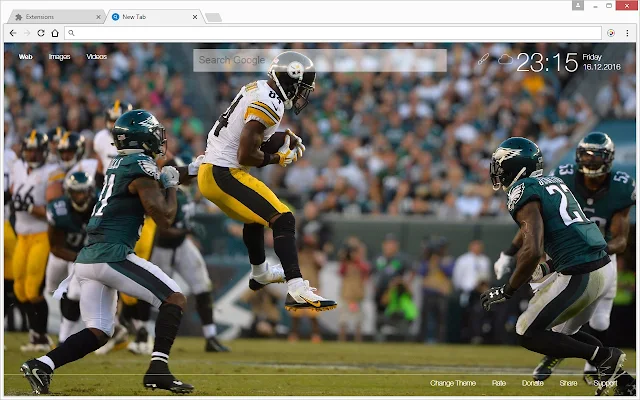
Task: Click the 23:15 clock display
Action: click(547, 62)
